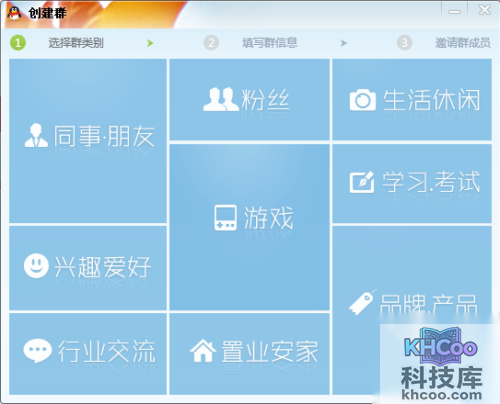
Task: Go to the 邀请群成员 step
Action: tap(463, 43)
